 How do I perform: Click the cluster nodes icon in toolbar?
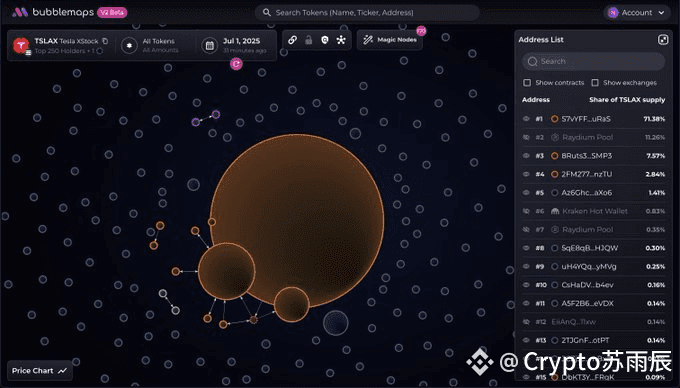(x=341, y=40)
